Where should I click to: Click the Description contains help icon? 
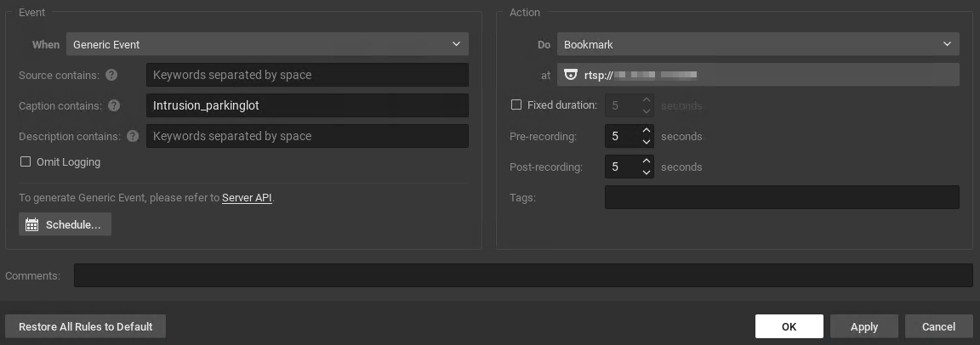coord(133,136)
